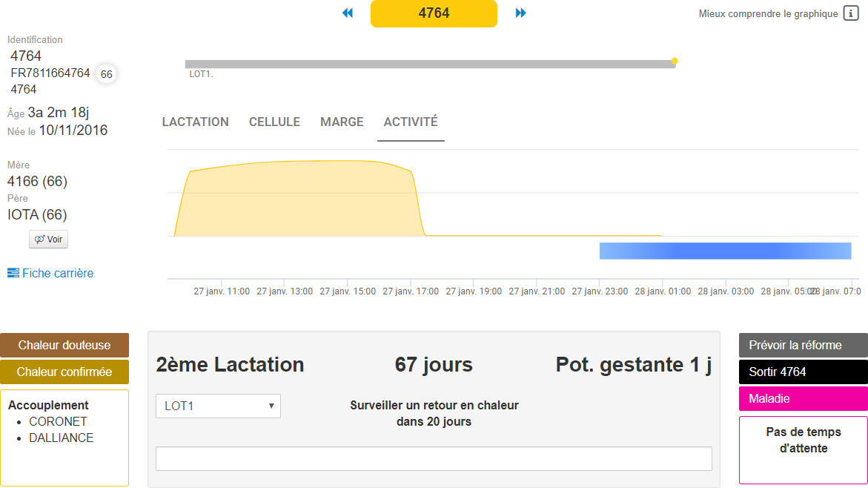This screenshot has height=488, width=868.
Task: Click the '28 janv. 01:00' axis label
Action: pos(663,291)
